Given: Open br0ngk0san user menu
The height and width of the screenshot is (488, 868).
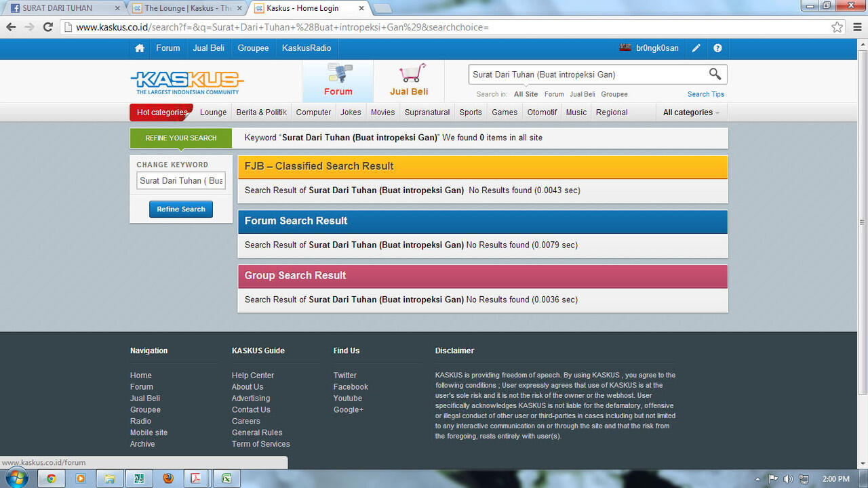Looking at the screenshot, I should pos(657,48).
